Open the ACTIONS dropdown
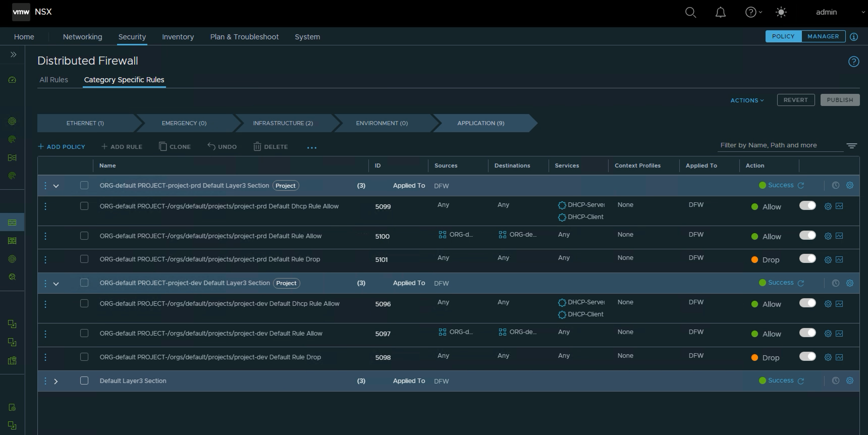The height and width of the screenshot is (435, 868). click(x=747, y=100)
